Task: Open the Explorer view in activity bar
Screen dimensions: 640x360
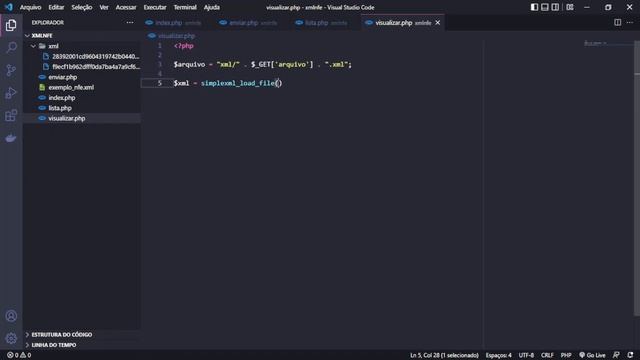Action: coord(11,25)
